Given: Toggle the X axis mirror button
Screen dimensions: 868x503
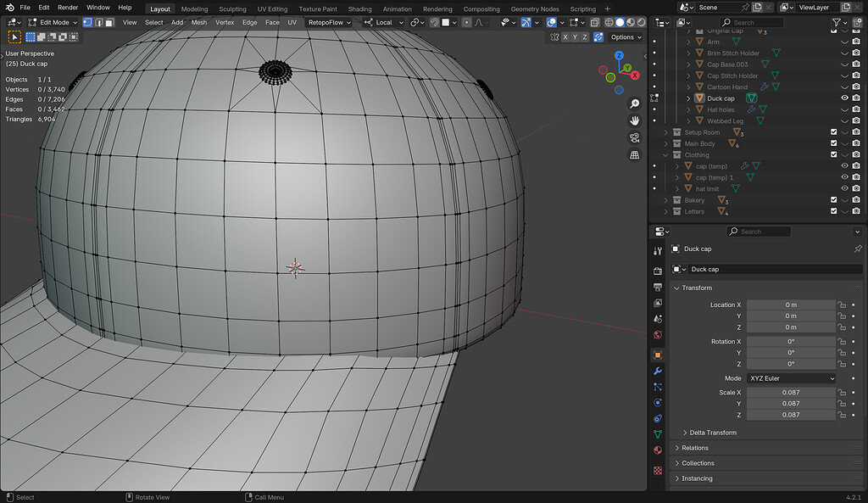Looking at the screenshot, I should [x=565, y=36].
